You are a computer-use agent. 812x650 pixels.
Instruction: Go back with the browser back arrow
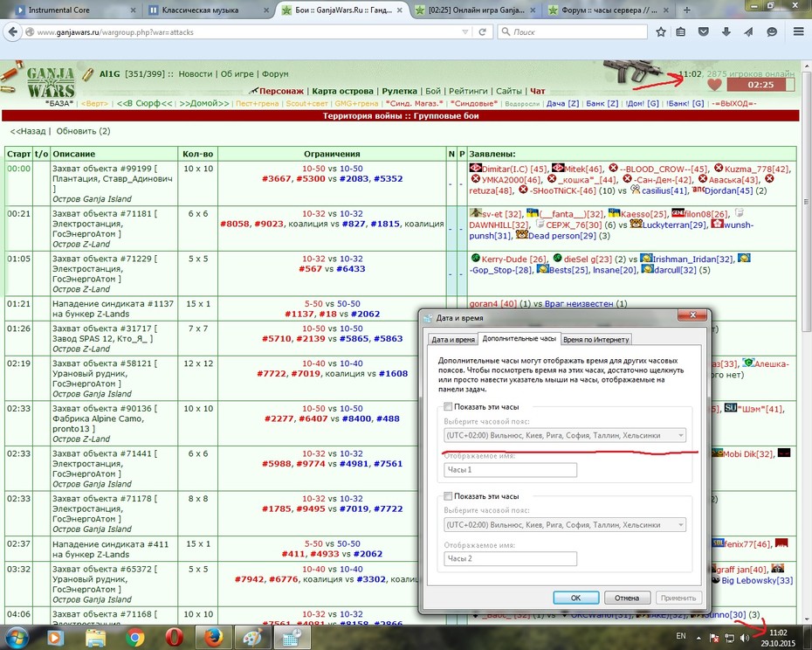tap(12, 32)
